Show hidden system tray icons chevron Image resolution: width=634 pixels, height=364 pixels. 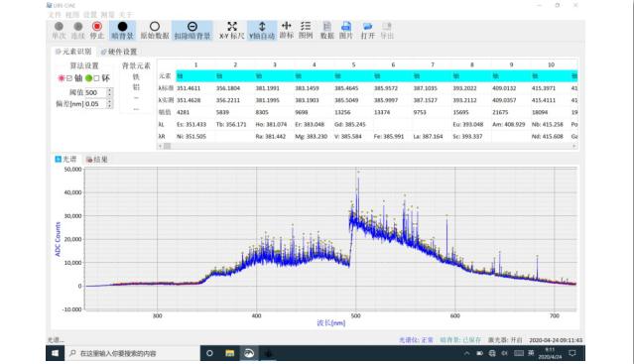coord(467,353)
